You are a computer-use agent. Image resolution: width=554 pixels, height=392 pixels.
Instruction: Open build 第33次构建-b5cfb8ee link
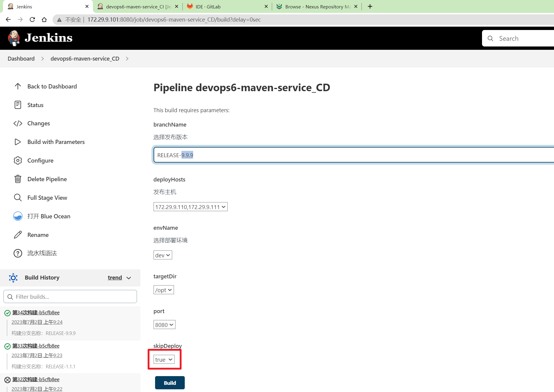pos(36,346)
